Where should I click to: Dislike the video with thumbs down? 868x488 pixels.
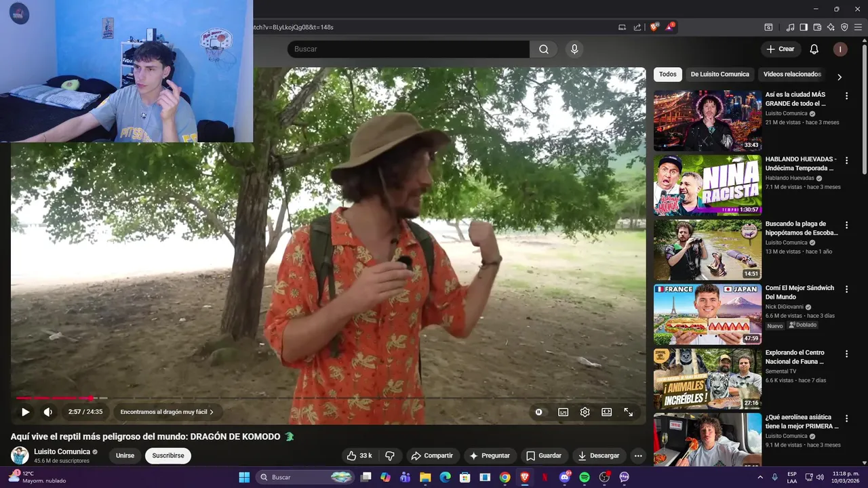[x=389, y=455]
